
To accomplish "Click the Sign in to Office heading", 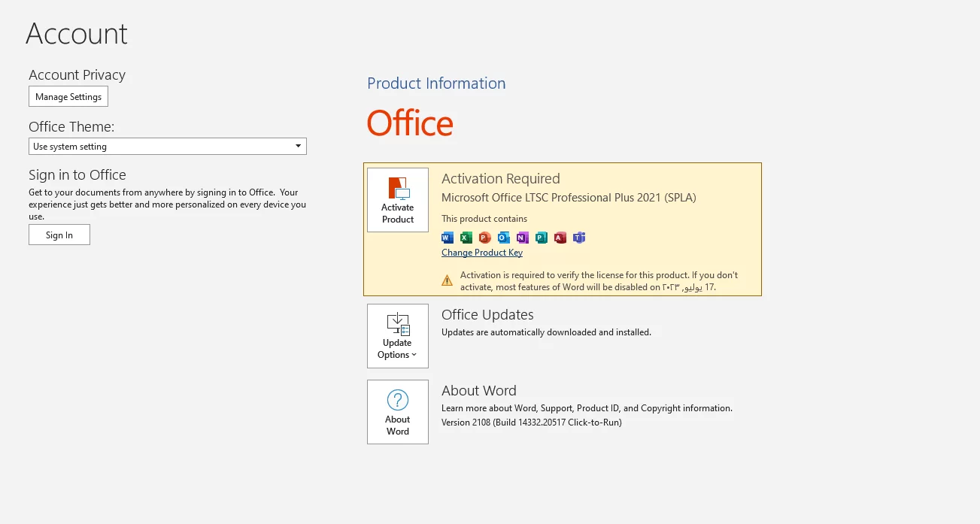I will pyautogui.click(x=77, y=175).
